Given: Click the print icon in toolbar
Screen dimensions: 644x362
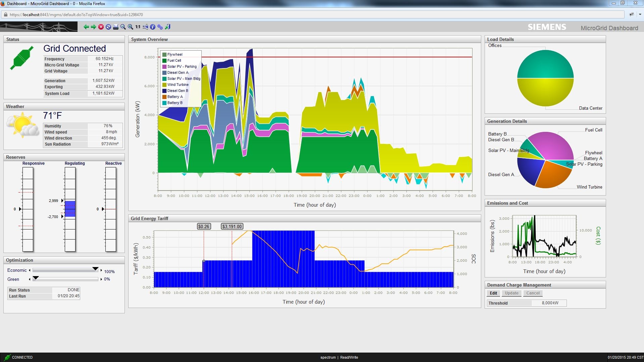Looking at the screenshot, I should [x=116, y=27].
